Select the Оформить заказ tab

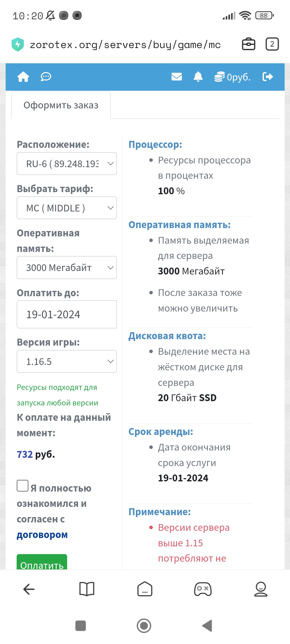(61, 105)
